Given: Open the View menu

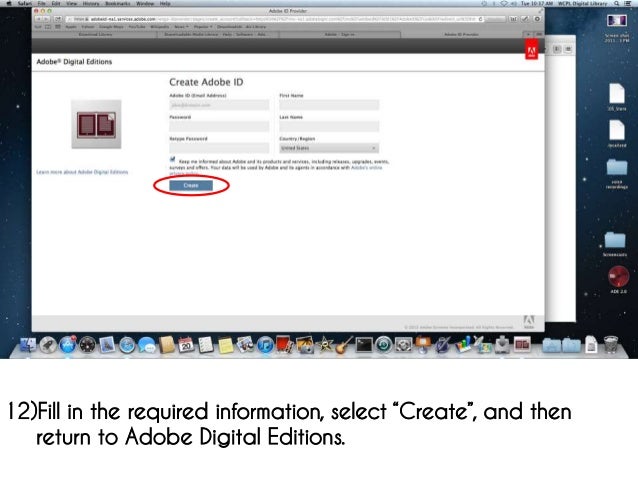Looking at the screenshot, I should tap(72, 3).
